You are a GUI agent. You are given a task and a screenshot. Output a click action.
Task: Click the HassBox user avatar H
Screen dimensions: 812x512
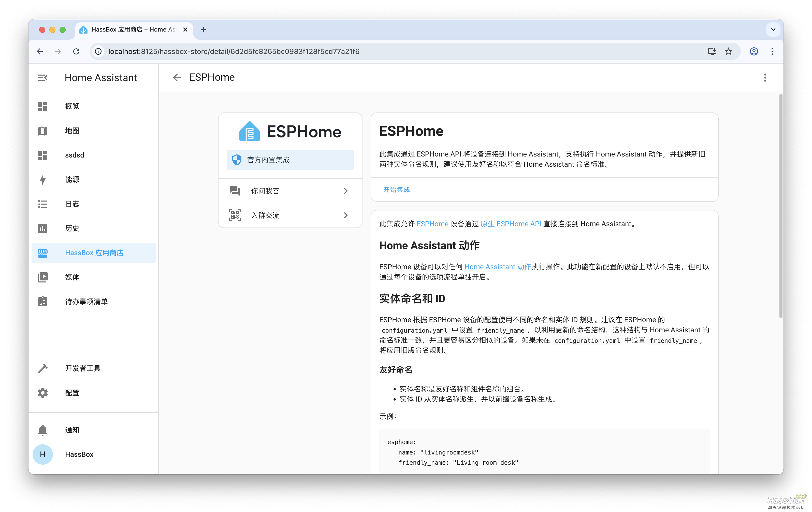coord(42,454)
